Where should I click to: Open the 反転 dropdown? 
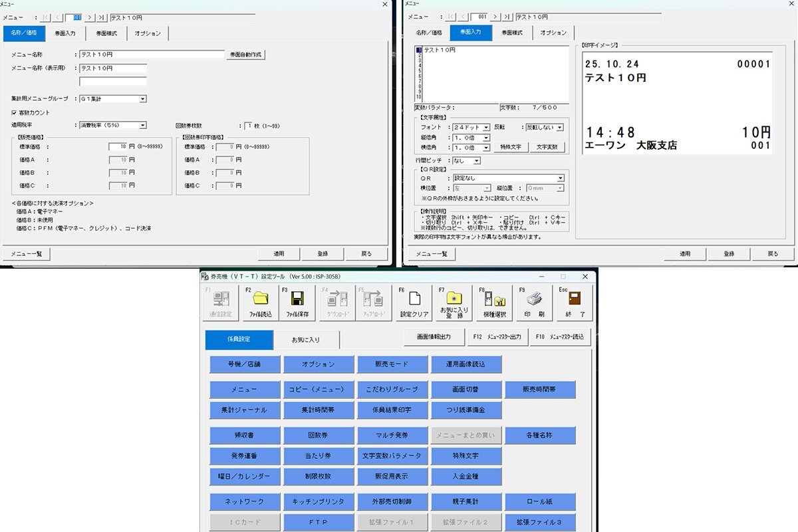(560, 127)
